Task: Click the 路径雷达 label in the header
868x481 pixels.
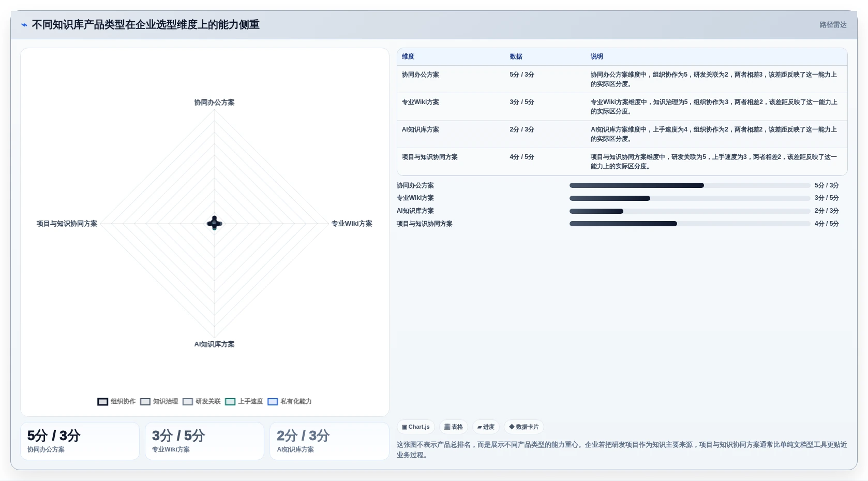Action: click(833, 25)
